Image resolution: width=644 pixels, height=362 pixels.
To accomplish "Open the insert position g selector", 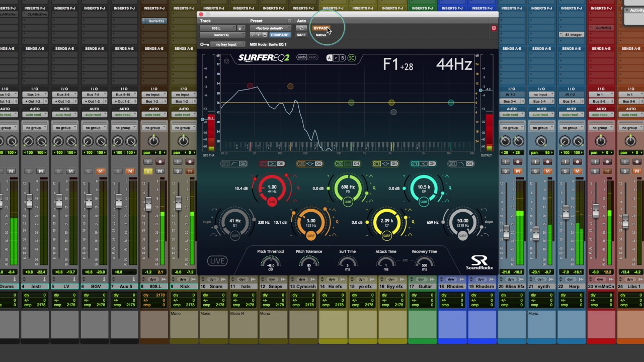I will point(240,28).
